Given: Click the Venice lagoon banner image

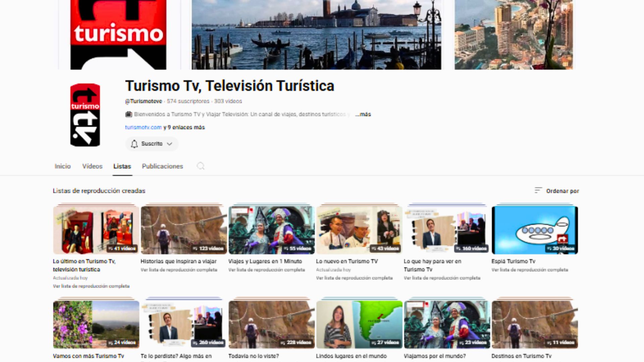Looking at the screenshot, I should pos(316,35).
